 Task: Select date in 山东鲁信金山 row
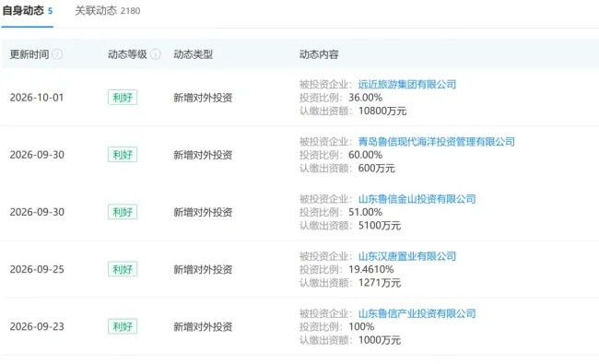pyautogui.click(x=37, y=212)
